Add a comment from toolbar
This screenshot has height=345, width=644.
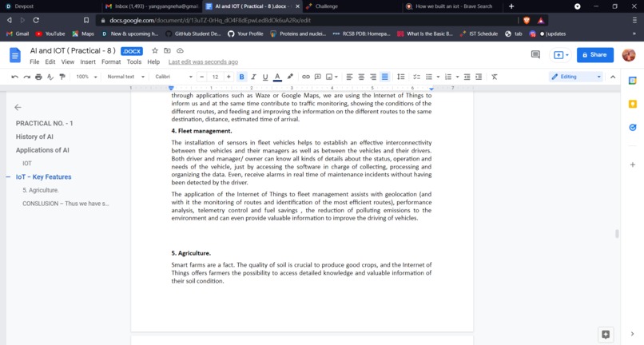tap(317, 77)
